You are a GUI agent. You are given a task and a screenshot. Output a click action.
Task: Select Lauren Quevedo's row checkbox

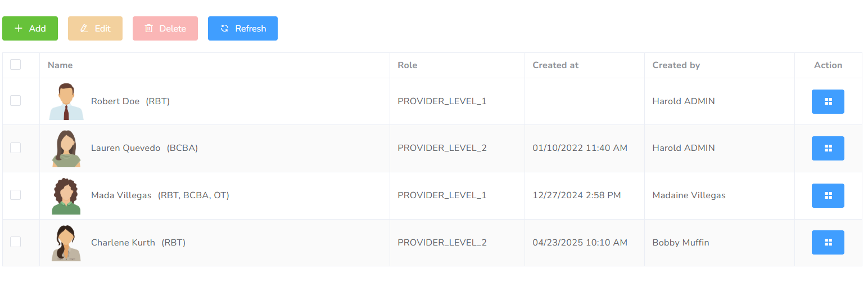16,148
